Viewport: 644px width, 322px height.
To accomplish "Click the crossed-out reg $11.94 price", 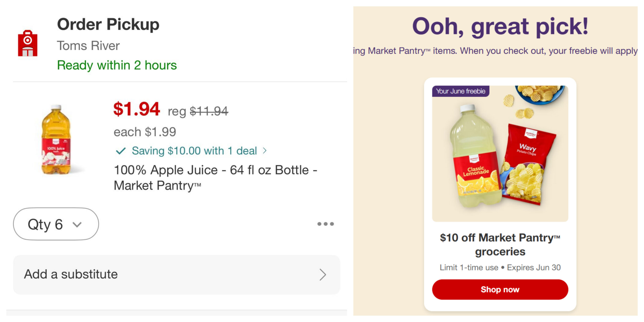I will point(198,111).
